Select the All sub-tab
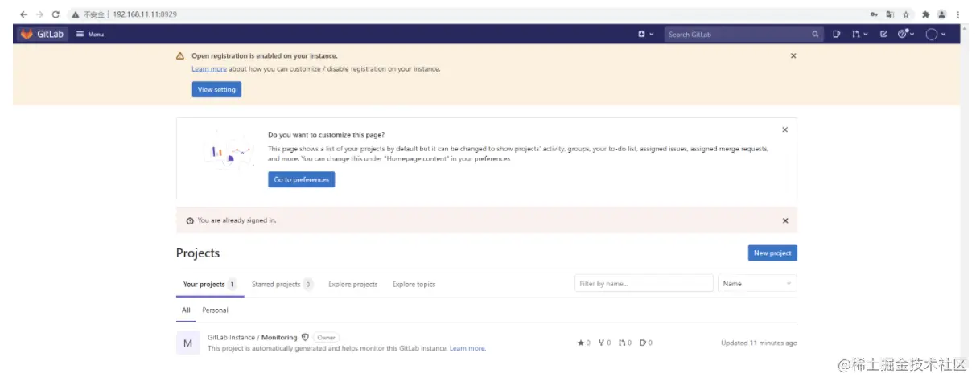Screen dimensions: 980x386 pos(186,310)
